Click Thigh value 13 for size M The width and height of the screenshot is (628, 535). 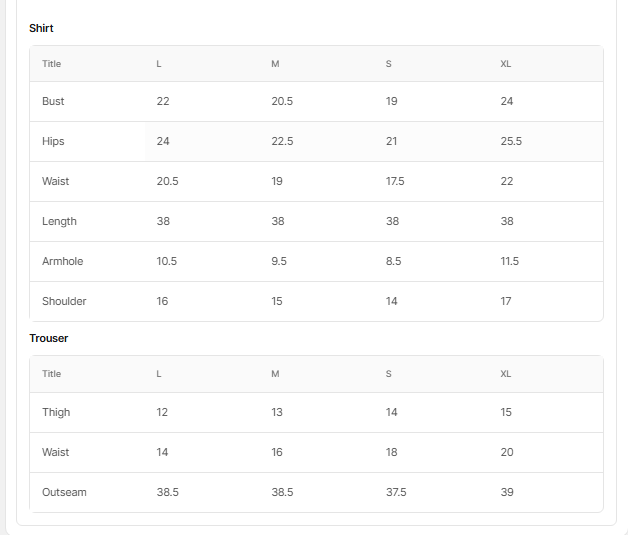277,412
